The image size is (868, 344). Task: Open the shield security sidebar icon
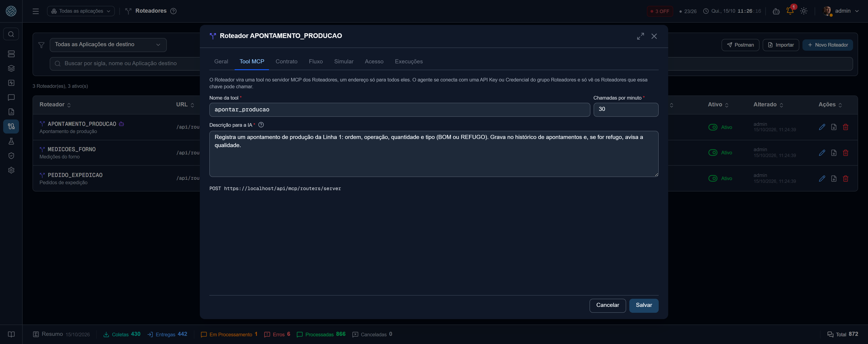pyautogui.click(x=11, y=155)
